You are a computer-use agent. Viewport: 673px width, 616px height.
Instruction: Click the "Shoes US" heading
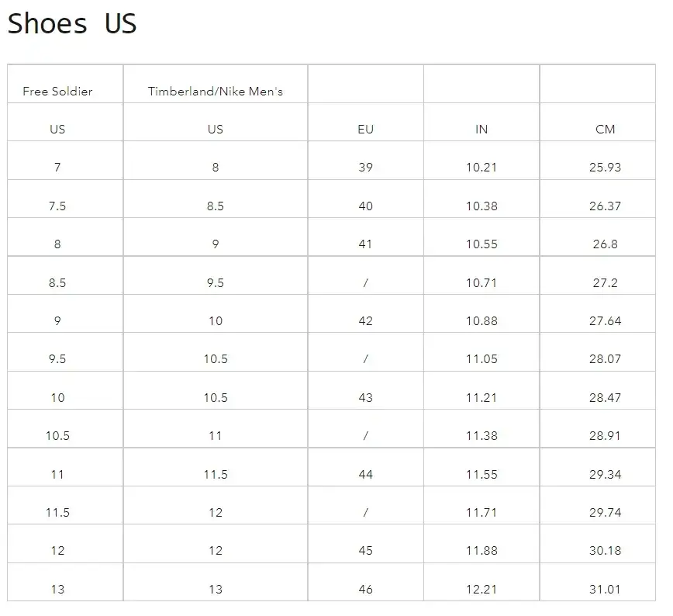coord(72,24)
